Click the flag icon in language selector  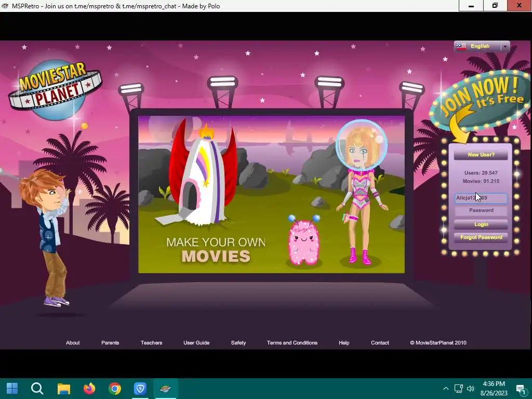point(461,46)
